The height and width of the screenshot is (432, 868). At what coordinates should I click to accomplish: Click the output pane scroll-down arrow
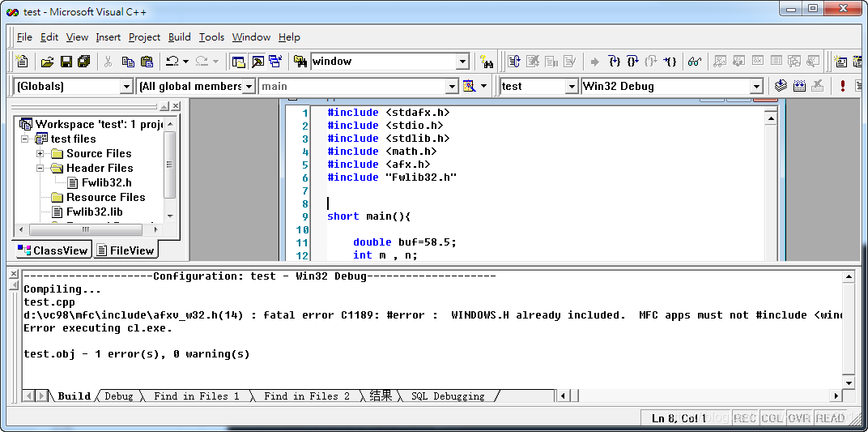849,383
